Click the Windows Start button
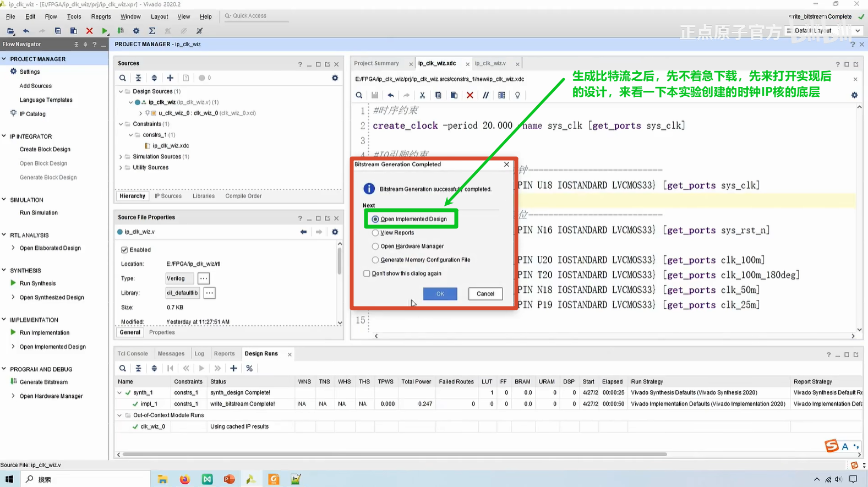The height and width of the screenshot is (487, 868). (x=9, y=479)
